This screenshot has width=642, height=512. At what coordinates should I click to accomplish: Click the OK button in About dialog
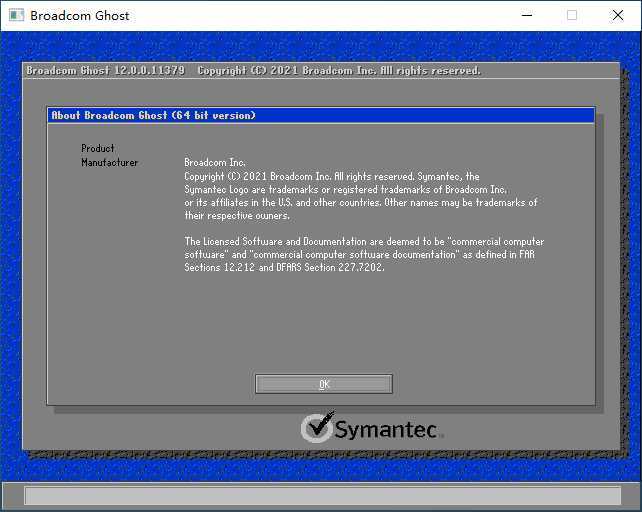click(323, 384)
